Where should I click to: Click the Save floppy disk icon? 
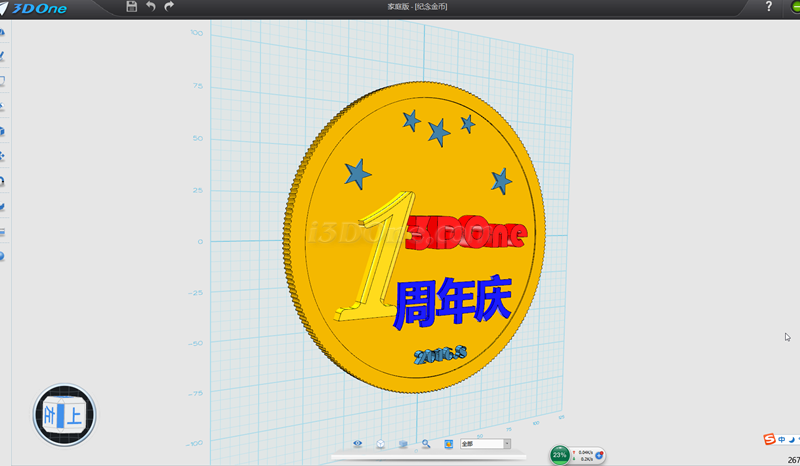point(132,7)
